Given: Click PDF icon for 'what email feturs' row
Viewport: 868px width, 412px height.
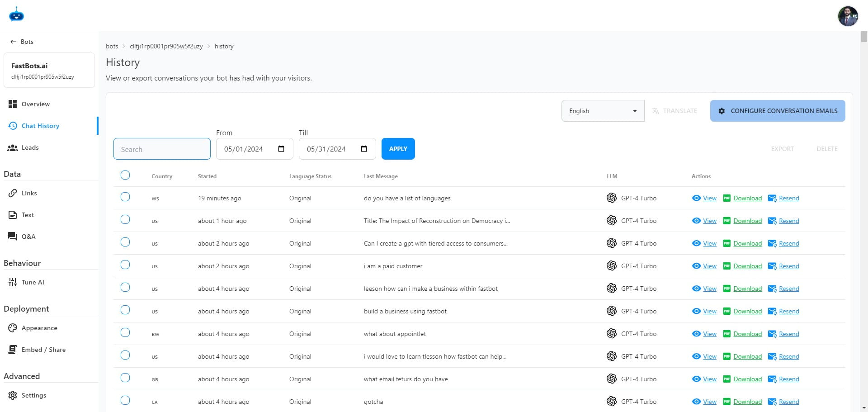Looking at the screenshot, I should [726, 379].
